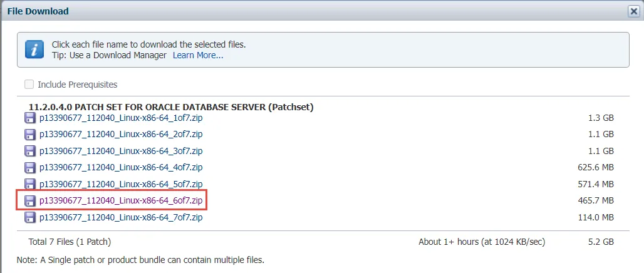
Task: Click the 'Total 7 Files (1 Patch)' summary text
Action: coord(70,242)
